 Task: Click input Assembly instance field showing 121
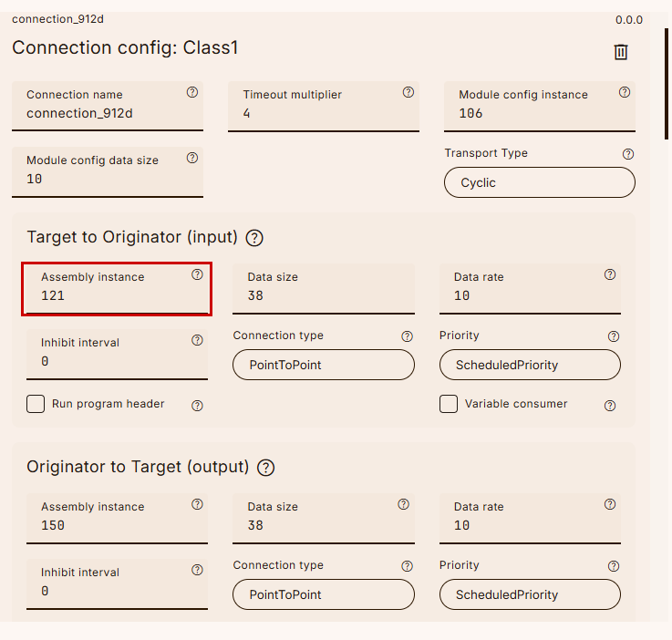point(117,295)
